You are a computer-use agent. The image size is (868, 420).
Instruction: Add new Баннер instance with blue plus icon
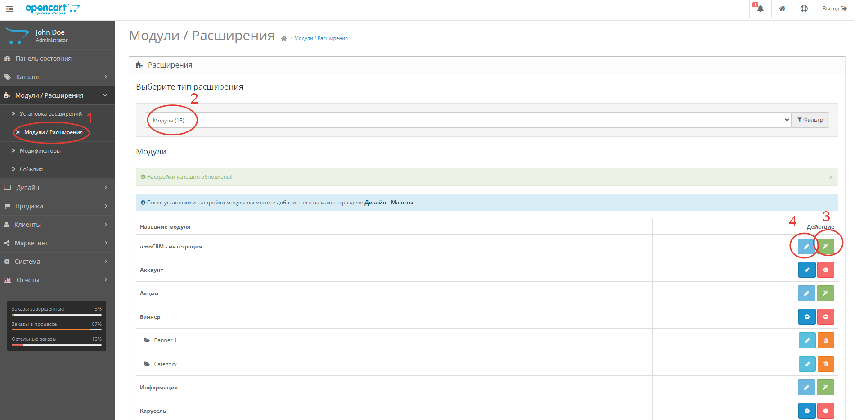pos(807,316)
